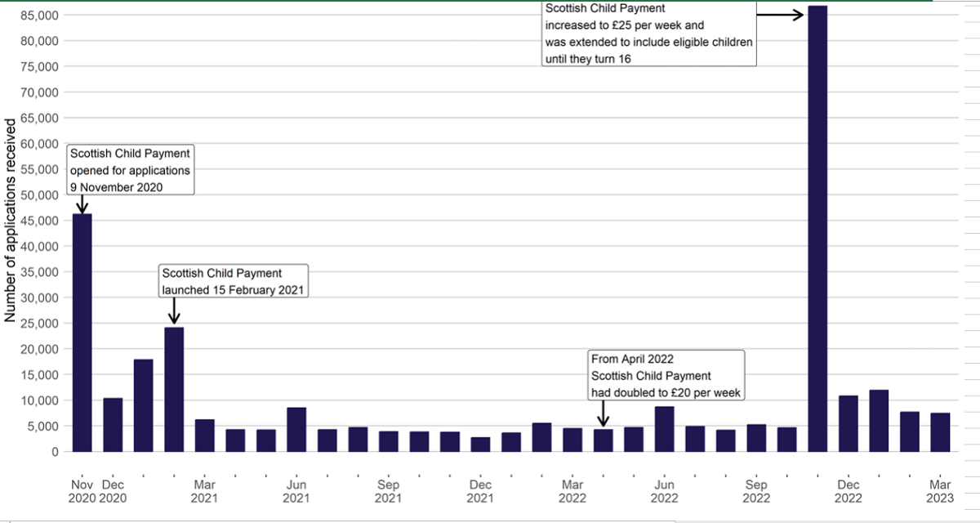Click the 'Mar 2021' x-axis label

(204, 491)
